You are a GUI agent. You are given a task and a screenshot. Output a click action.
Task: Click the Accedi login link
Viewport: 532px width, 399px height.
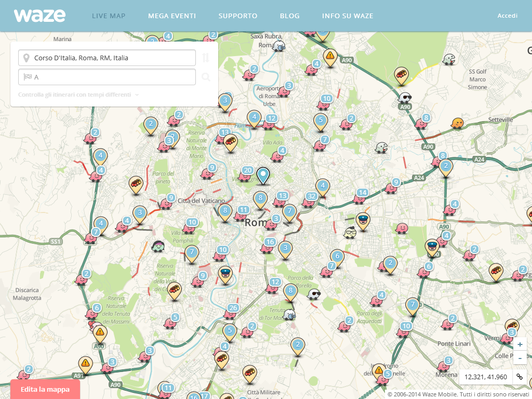click(x=507, y=16)
